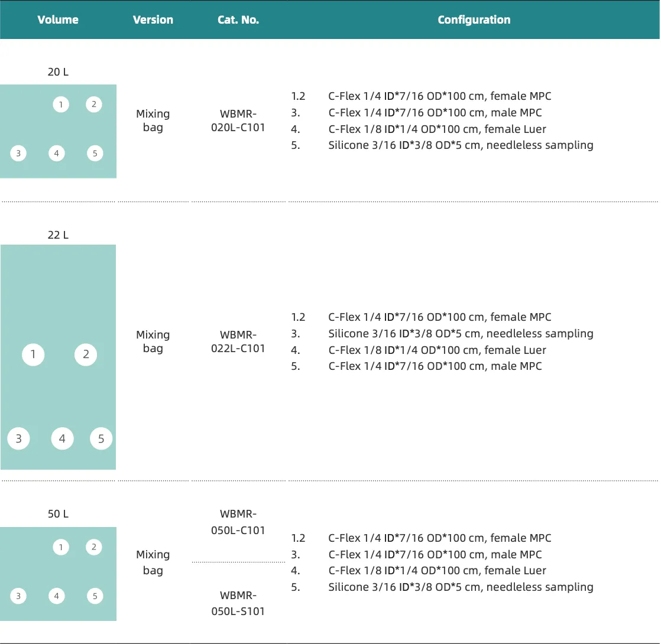Image resolution: width=661 pixels, height=644 pixels.
Task: Click the female Luer line in the 20 L row
Action: [437, 129]
